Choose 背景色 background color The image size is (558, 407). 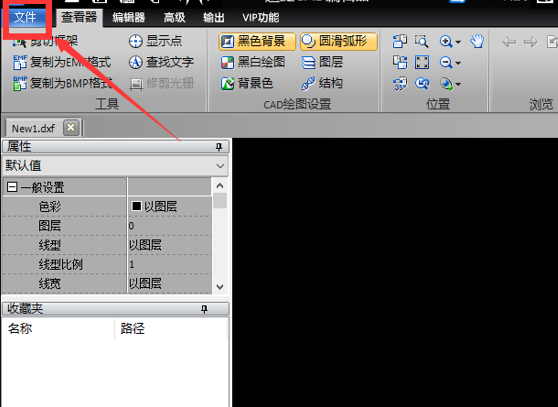coord(247,83)
